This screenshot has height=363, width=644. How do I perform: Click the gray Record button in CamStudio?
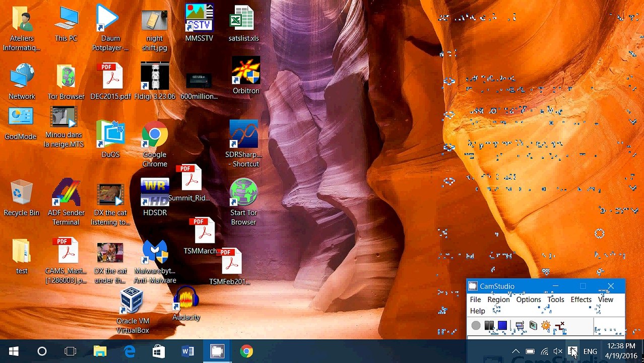tap(476, 326)
